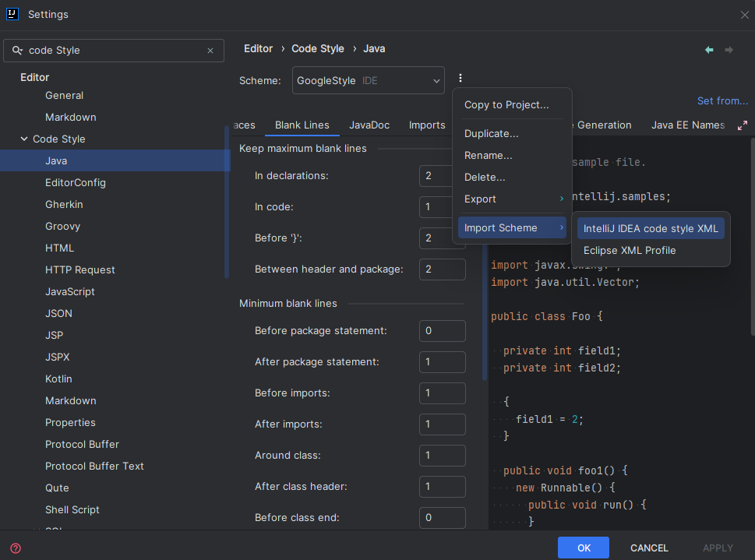Switch to the Imports tab
The image size is (755, 560).
pyautogui.click(x=427, y=125)
